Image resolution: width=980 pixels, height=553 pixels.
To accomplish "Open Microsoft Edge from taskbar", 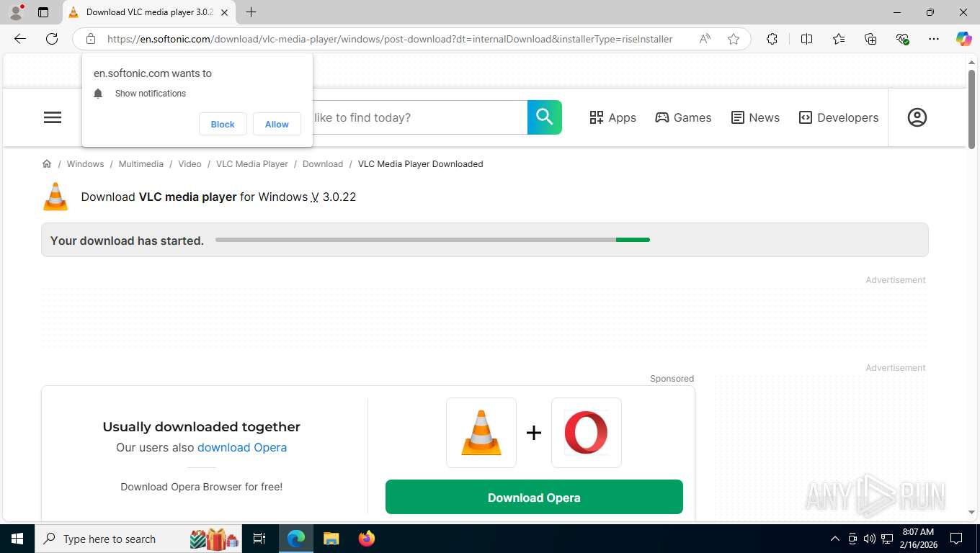I will click(x=296, y=539).
